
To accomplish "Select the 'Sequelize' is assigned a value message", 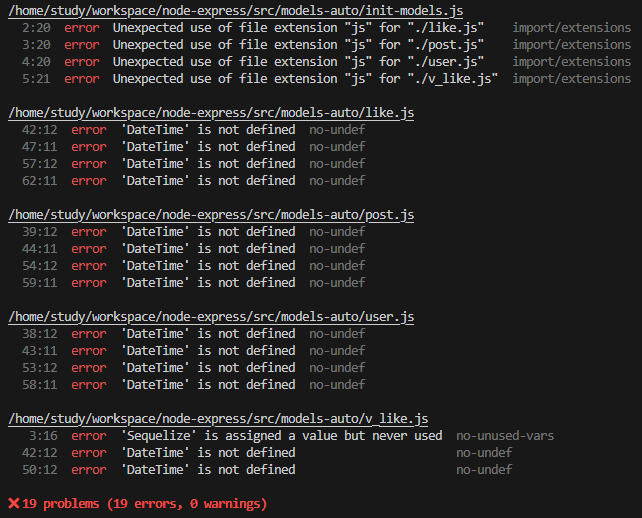I will 282,435.
